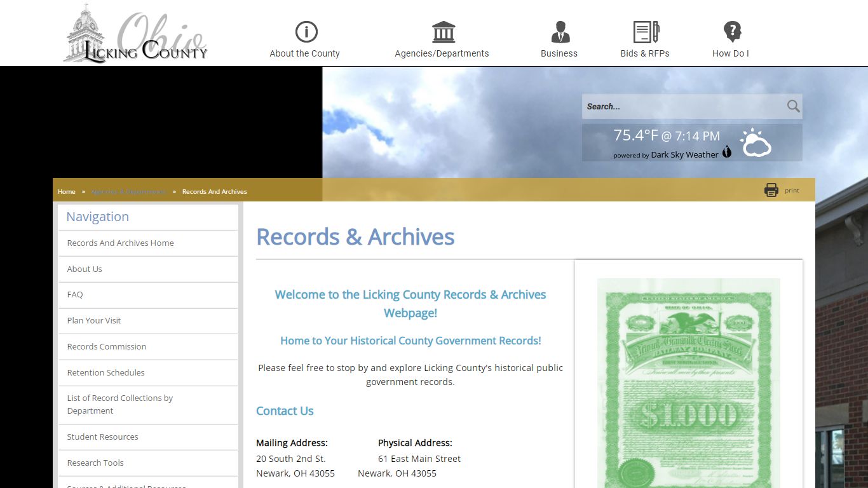This screenshot has width=868, height=488.
Task: Click the Dark Sky Weather link
Action: point(684,154)
